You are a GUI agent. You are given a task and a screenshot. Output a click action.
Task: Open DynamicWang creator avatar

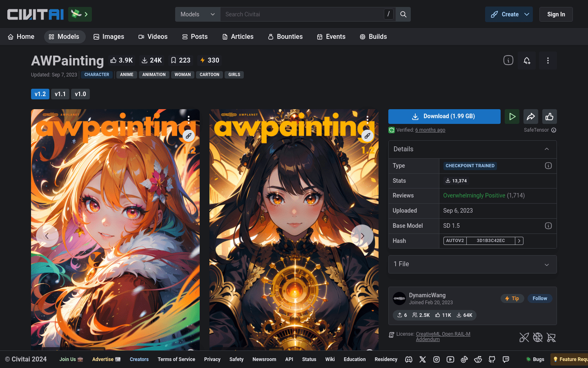click(x=399, y=298)
